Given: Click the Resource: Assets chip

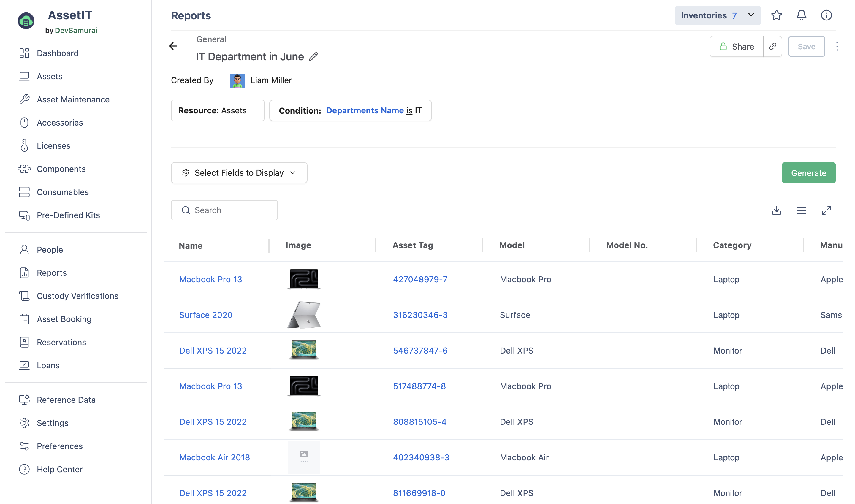Looking at the screenshot, I should [x=217, y=110].
